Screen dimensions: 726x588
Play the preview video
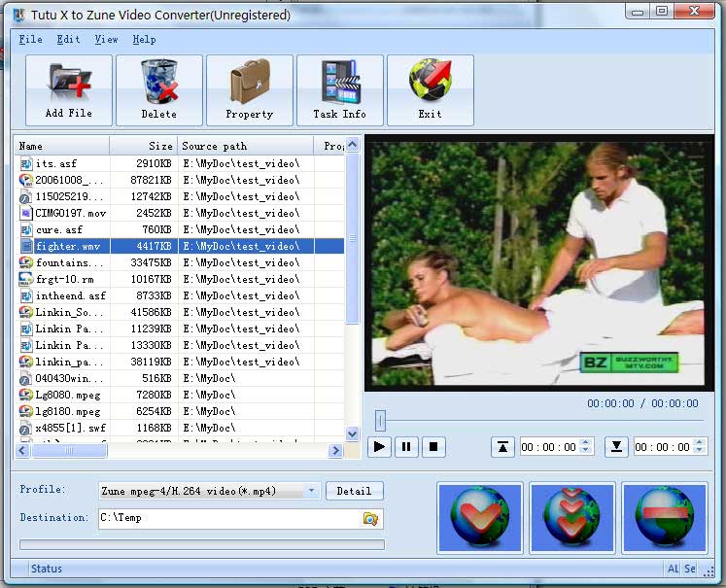tap(379, 447)
